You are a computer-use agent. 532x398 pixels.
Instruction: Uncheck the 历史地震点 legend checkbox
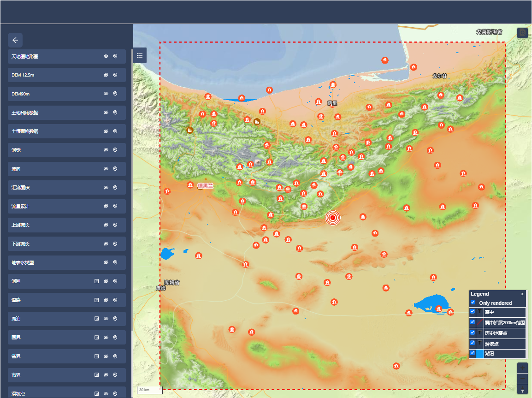pyautogui.click(x=473, y=333)
